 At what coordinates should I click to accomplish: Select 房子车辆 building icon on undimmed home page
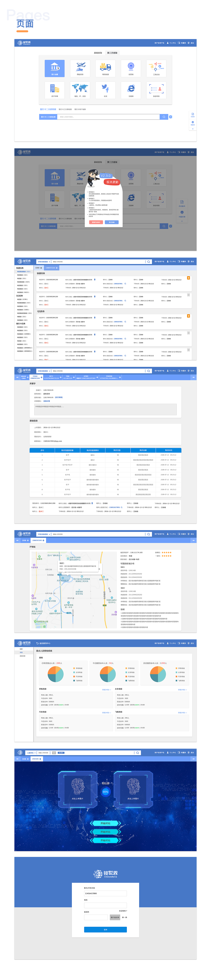click(55, 90)
